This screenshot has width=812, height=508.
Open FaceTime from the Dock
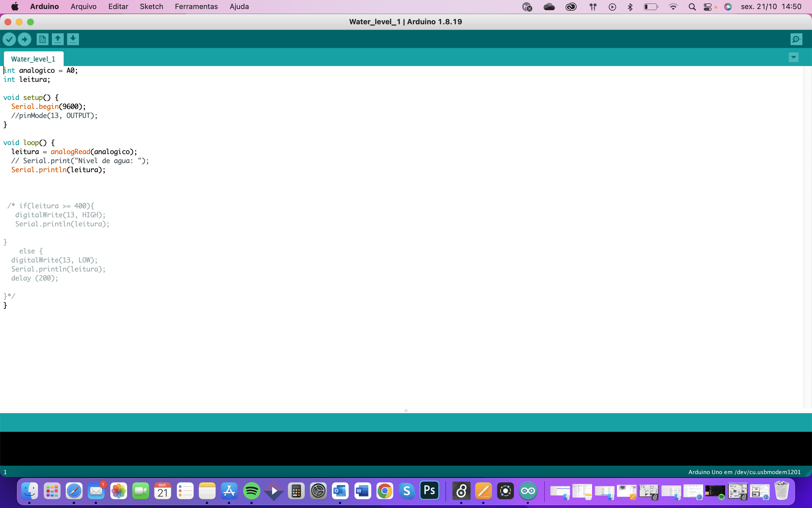coord(141,491)
